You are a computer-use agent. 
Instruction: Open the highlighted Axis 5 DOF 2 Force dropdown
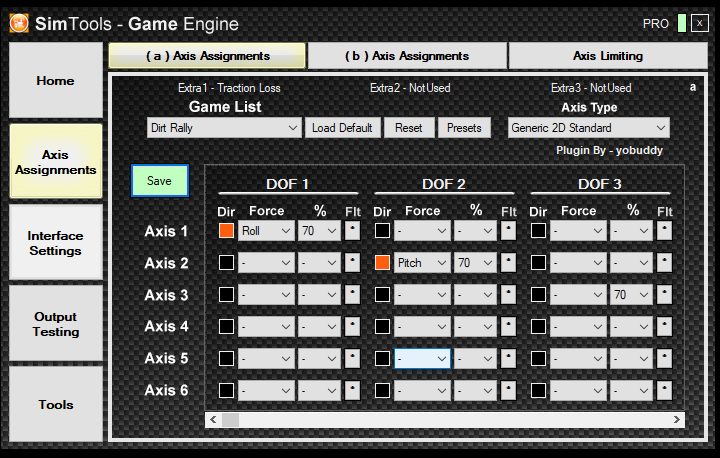click(422, 358)
